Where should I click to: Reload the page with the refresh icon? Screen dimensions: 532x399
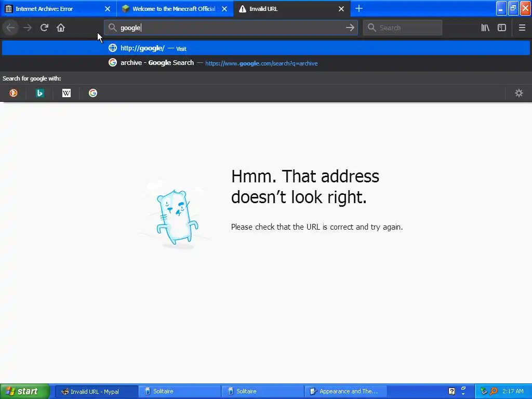44,28
